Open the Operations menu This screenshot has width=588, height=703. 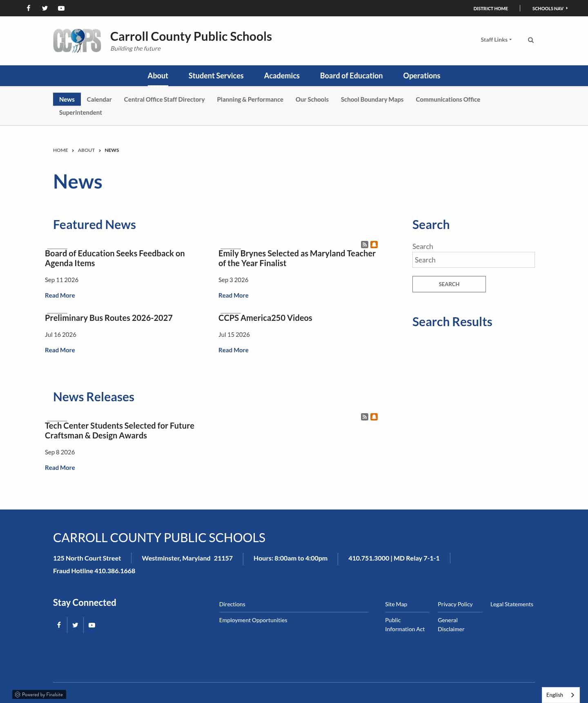coord(422,76)
